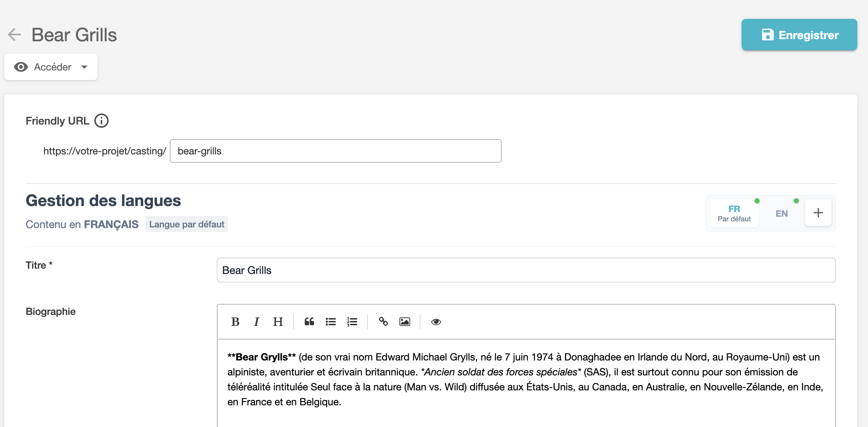Viewport: 868px width, 427px height.
Task: Insert a link in the biography editor
Action: click(x=383, y=322)
